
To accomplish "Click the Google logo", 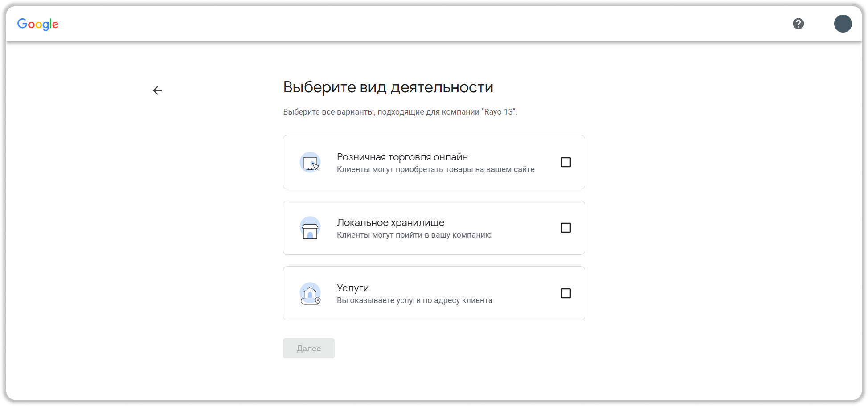I will click(38, 24).
